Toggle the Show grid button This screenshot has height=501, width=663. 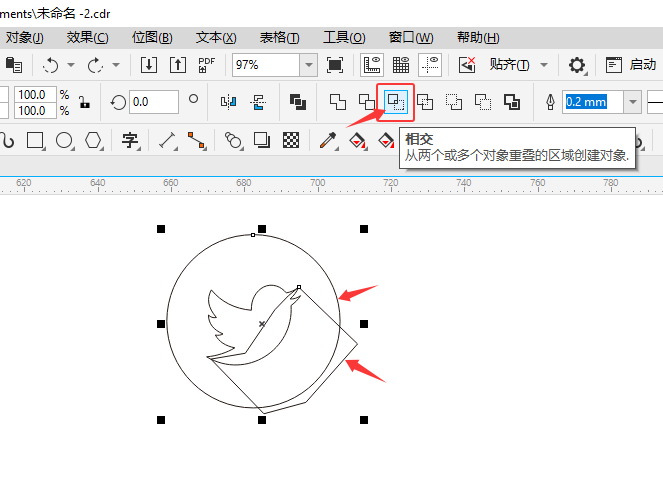[x=401, y=65]
